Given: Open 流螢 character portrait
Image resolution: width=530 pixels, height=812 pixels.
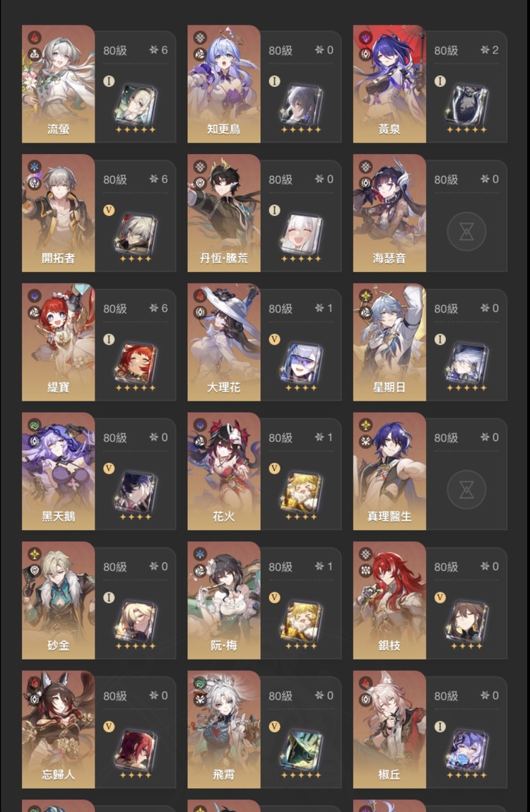Looking at the screenshot, I should tap(58, 84).
